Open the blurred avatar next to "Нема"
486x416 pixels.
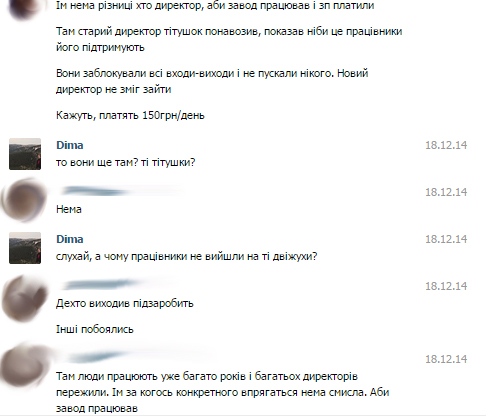click(24, 200)
